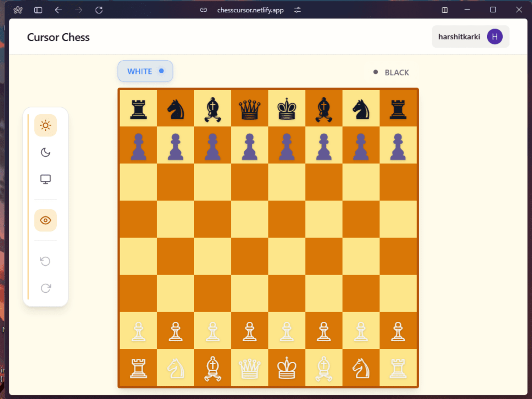
Task: Redo the move
Action: pyautogui.click(x=45, y=288)
